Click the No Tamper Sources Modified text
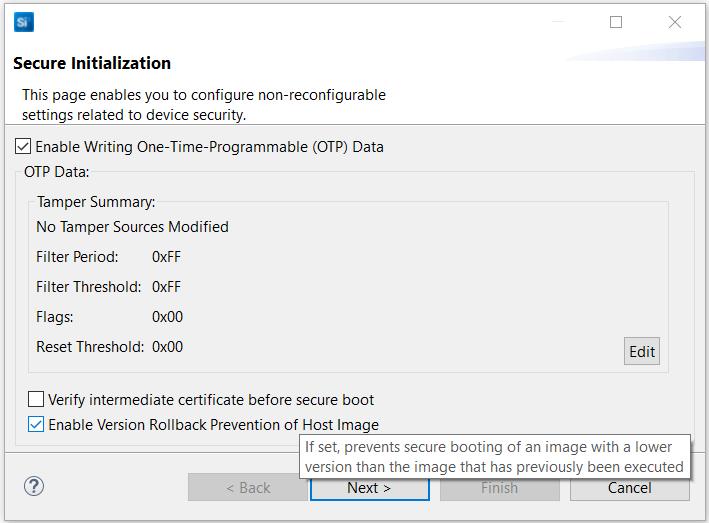The width and height of the screenshot is (709, 523). click(132, 227)
